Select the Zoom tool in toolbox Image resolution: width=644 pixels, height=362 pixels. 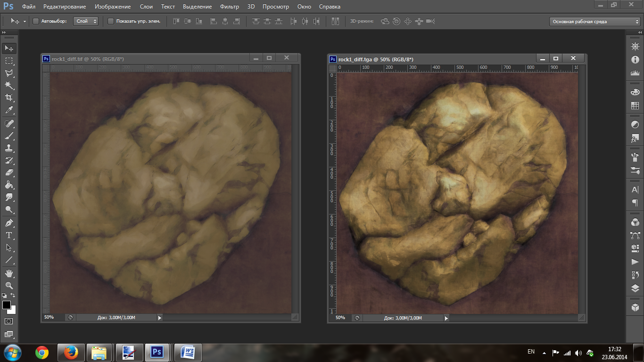[9, 286]
